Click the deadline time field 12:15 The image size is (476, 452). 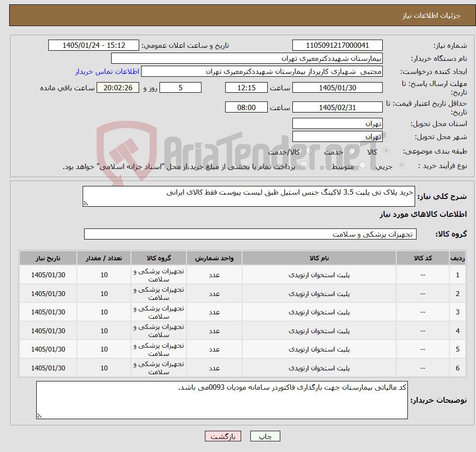[246, 88]
